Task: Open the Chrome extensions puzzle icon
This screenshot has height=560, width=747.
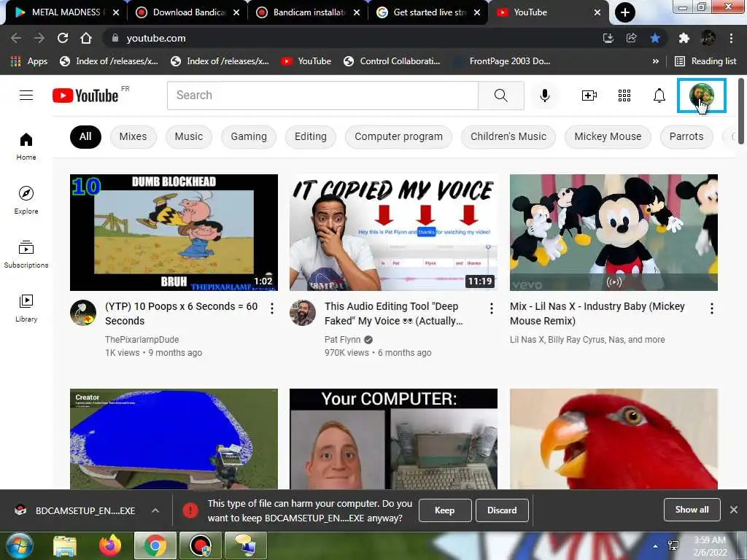Action: point(684,38)
